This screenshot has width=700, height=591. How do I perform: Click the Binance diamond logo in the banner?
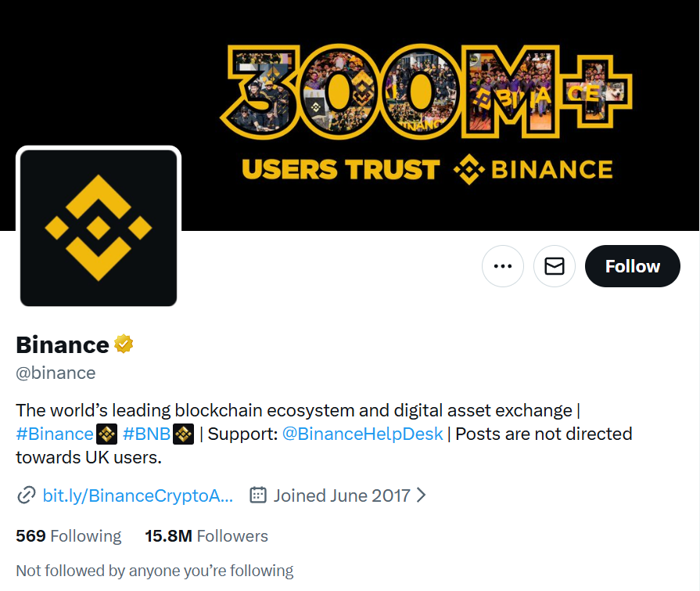coord(469,169)
